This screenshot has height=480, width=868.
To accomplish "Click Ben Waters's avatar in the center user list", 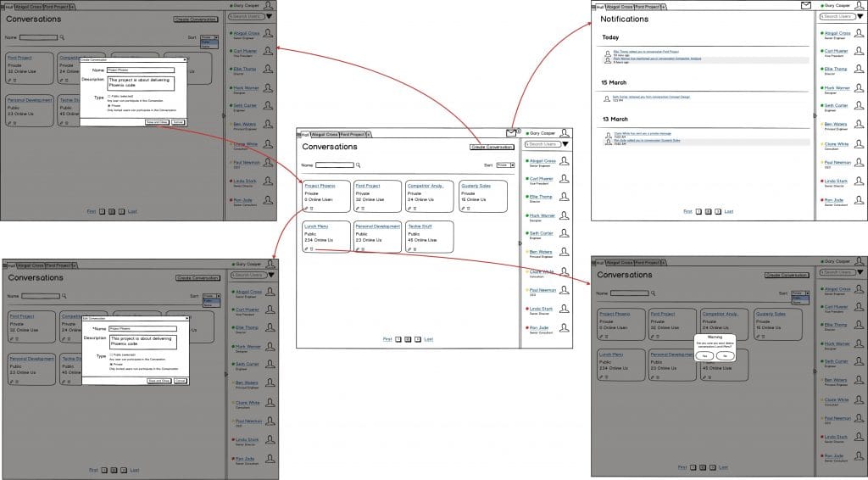I will [x=564, y=252].
